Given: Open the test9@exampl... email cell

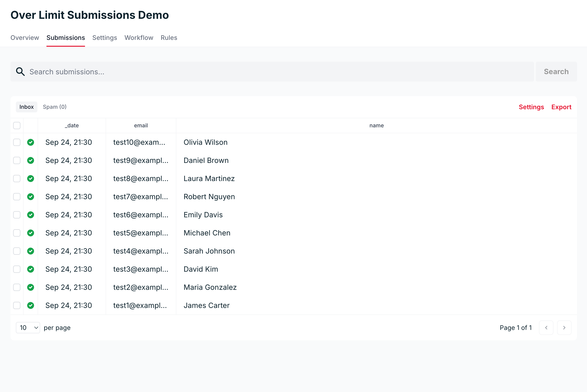Looking at the screenshot, I should (141, 160).
